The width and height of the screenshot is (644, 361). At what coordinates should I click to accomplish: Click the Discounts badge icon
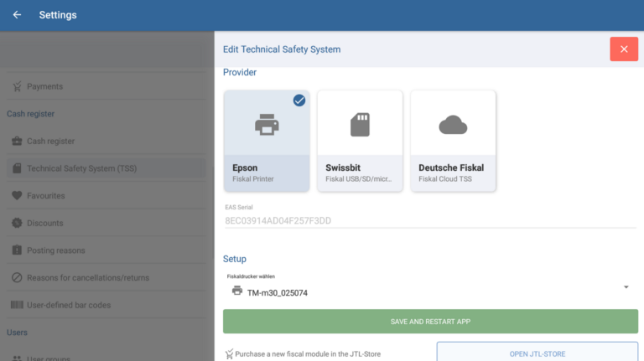[17, 223]
